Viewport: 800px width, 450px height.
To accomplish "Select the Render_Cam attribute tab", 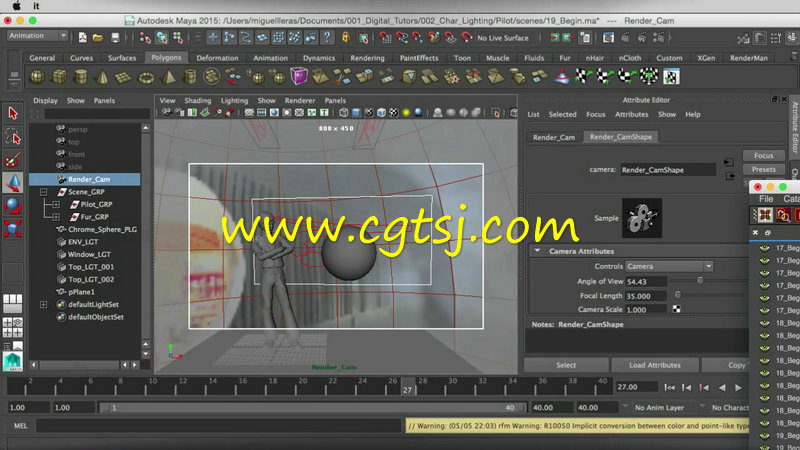I will [x=554, y=137].
